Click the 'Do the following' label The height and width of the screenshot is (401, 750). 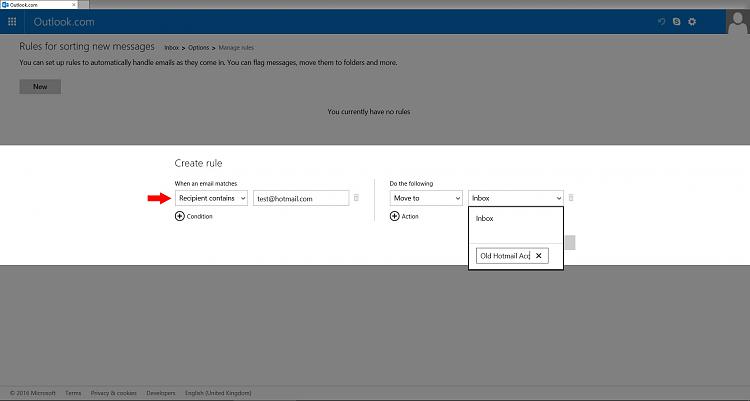411,184
